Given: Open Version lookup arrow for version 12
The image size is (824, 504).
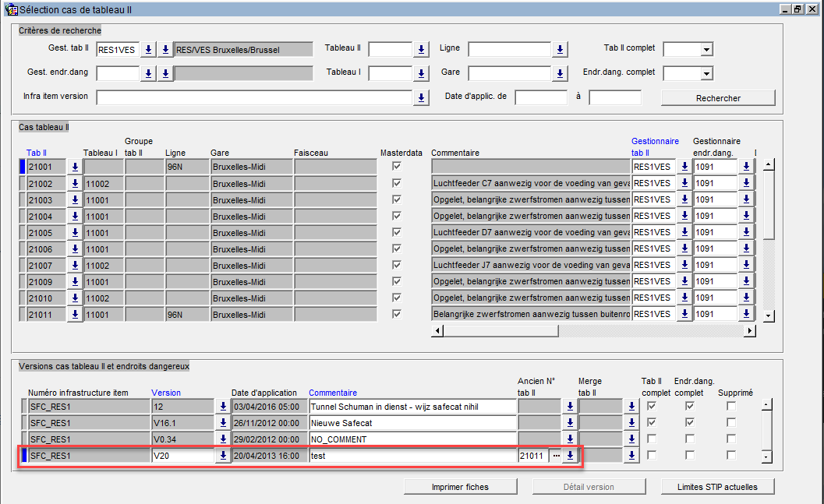Looking at the screenshot, I should pyautogui.click(x=223, y=407).
